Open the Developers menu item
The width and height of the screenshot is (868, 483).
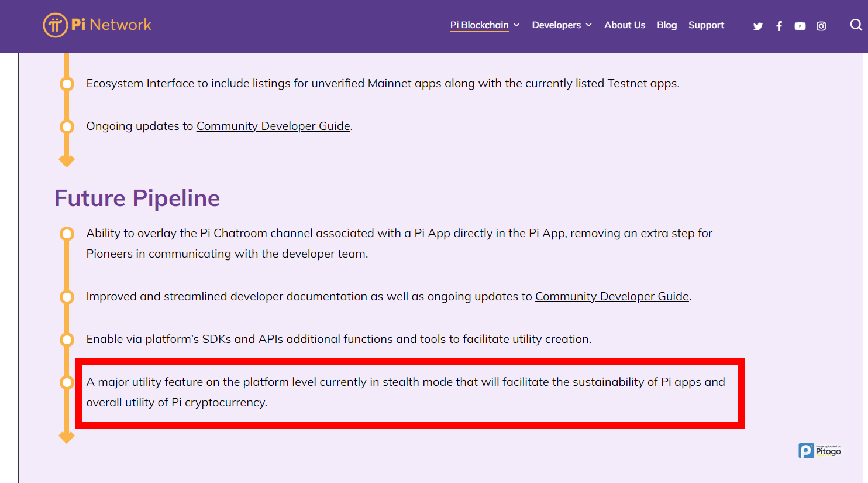click(x=556, y=25)
